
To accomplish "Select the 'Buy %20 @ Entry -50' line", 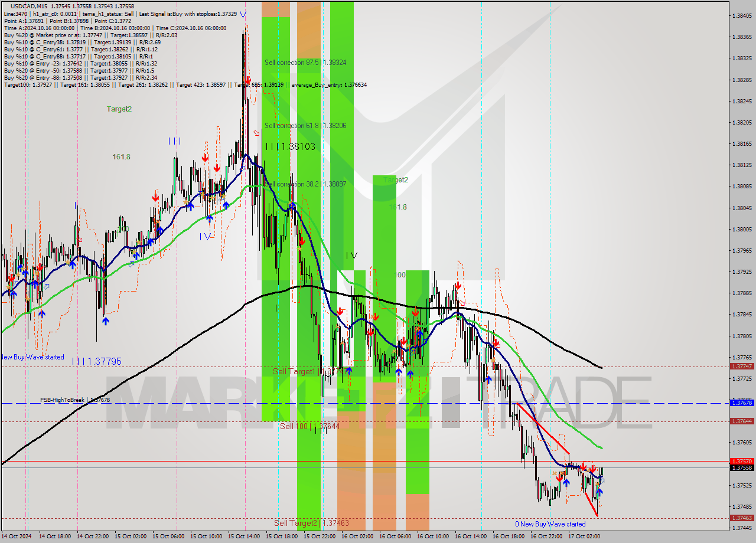I will 79,70.
